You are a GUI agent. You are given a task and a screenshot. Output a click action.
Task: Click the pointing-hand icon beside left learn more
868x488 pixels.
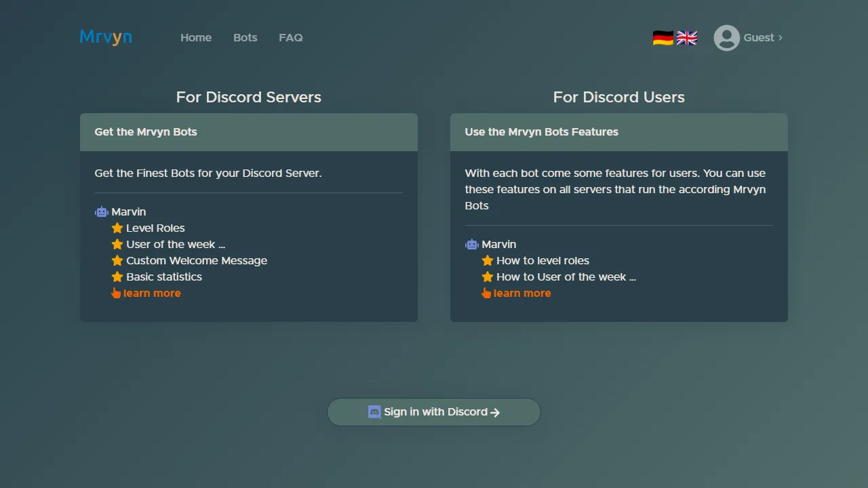[x=116, y=293]
